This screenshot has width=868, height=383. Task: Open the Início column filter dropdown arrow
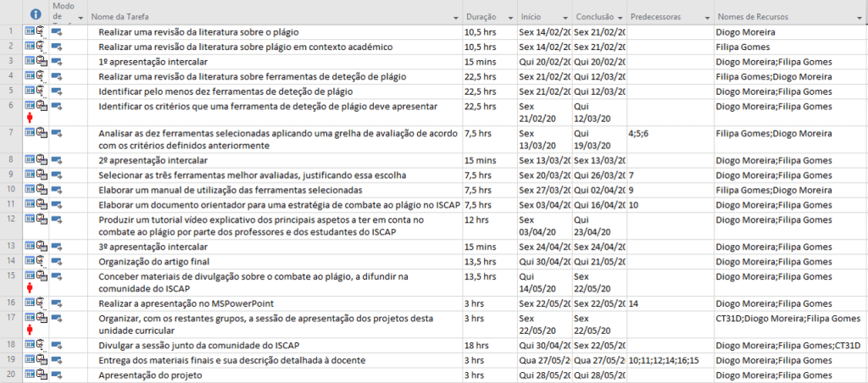pos(564,17)
